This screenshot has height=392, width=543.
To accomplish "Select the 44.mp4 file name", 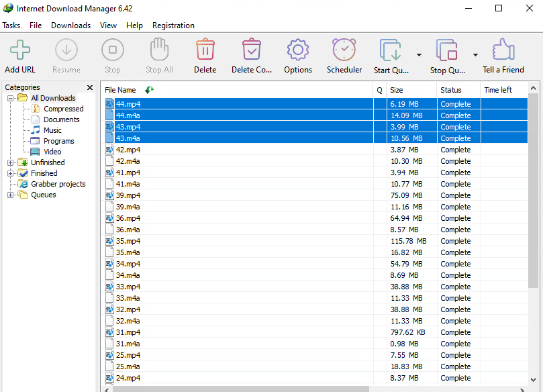I will tap(128, 104).
